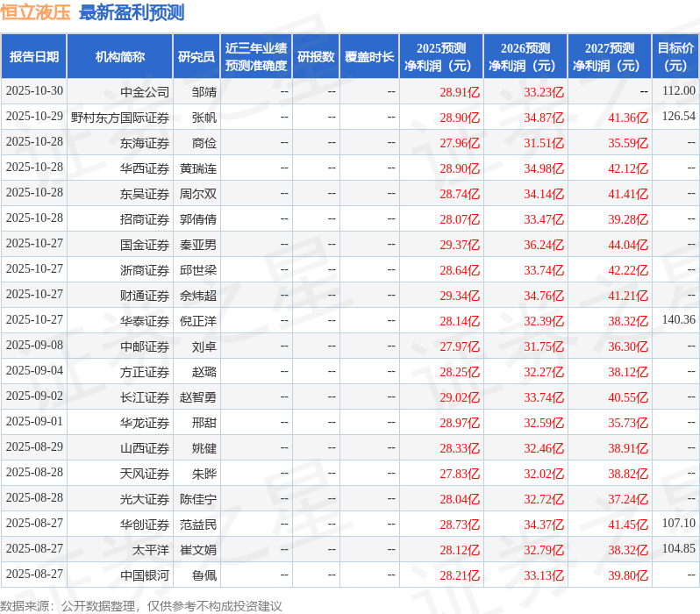Select the 2025预测净利润 column header
The width and height of the screenshot is (700, 614).
(x=441, y=57)
